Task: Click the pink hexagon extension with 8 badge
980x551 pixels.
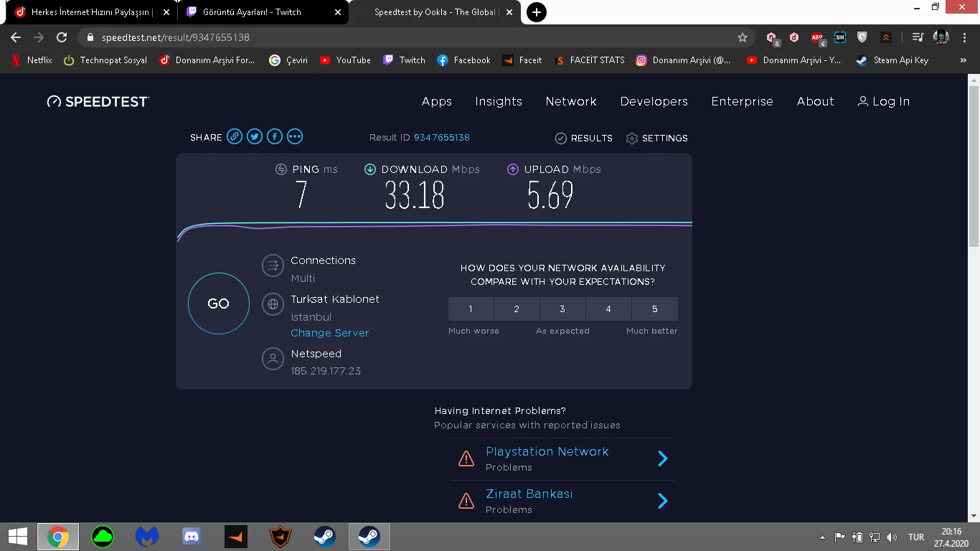Action: point(772,37)
